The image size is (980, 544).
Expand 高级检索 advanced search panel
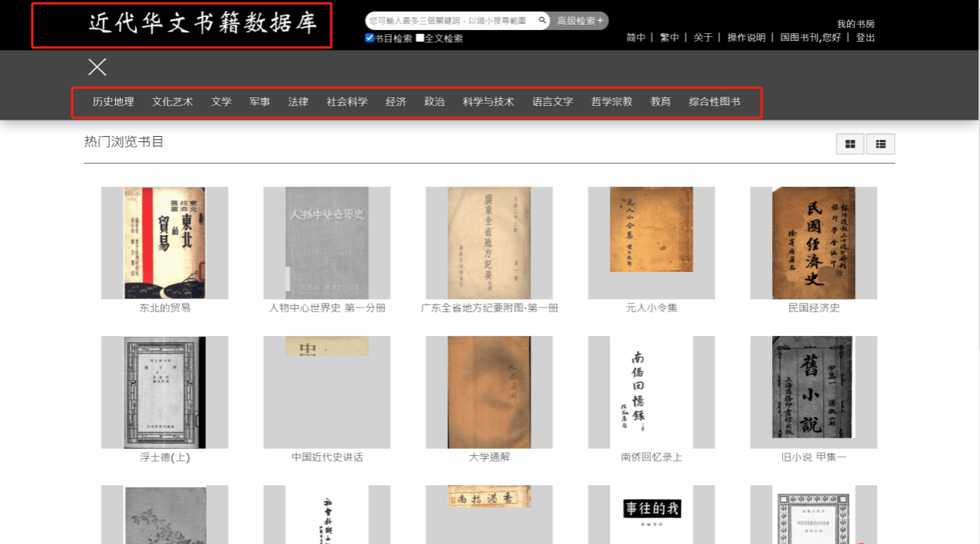coord(580,21)
